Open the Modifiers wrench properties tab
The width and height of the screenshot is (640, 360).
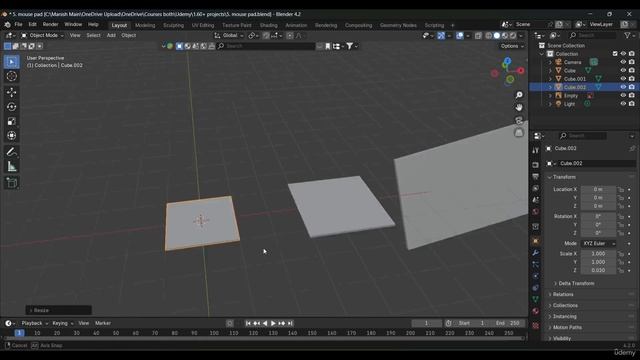click(x=536, y=253)
